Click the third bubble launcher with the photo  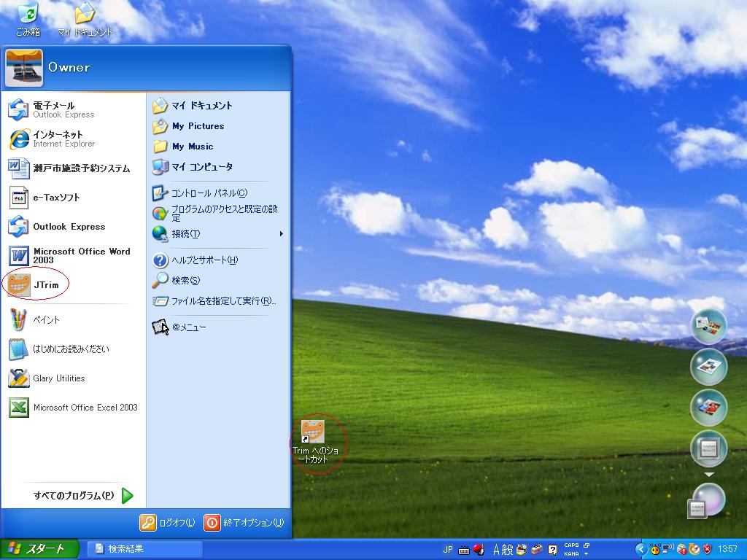pyautogui.click(x=709, y=407)
